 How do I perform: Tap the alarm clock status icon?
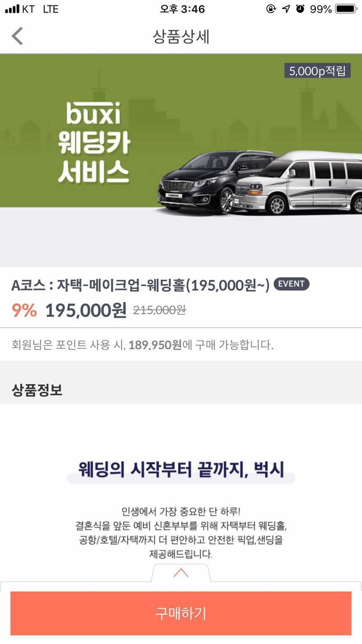point(300,9)
